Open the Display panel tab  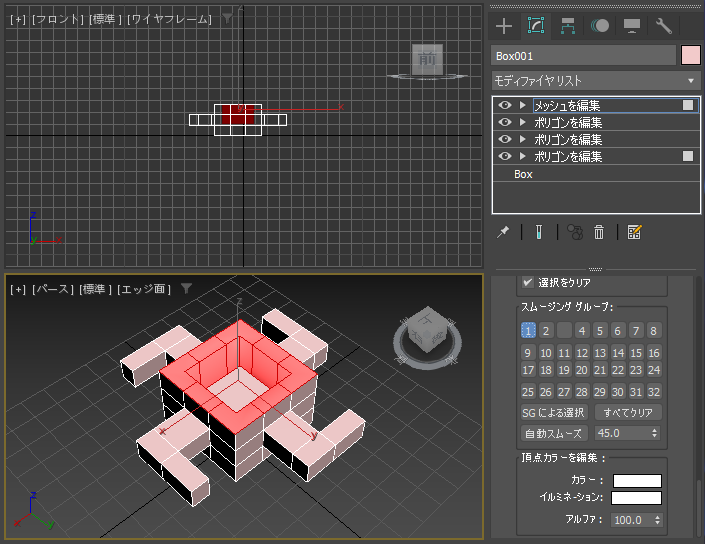point(632,26)
